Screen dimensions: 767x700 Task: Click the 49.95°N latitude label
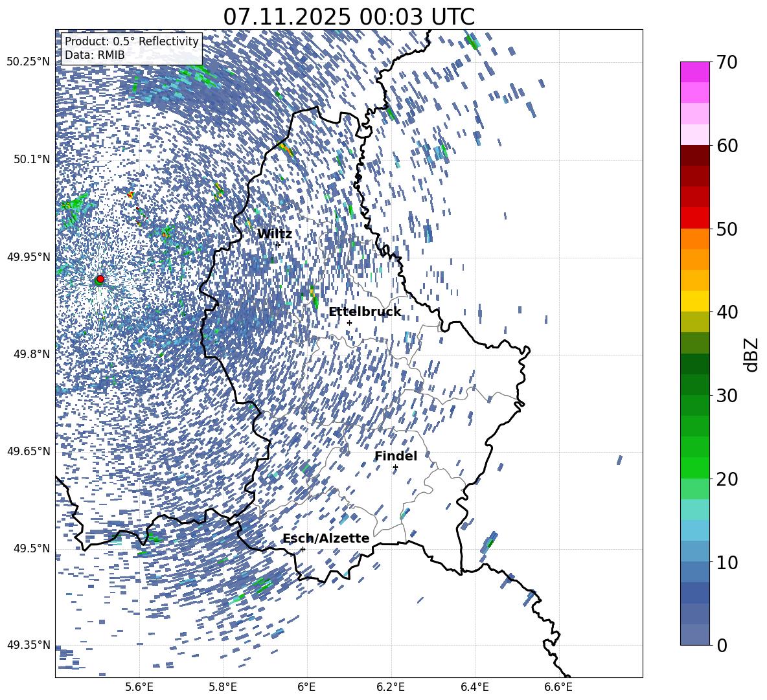coord(29,256)
